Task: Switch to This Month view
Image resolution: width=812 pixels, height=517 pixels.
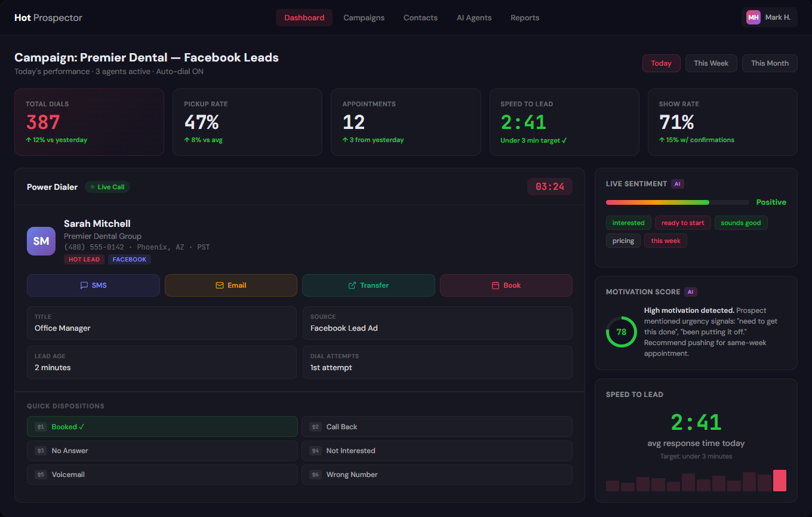Action: coord(770,63)
